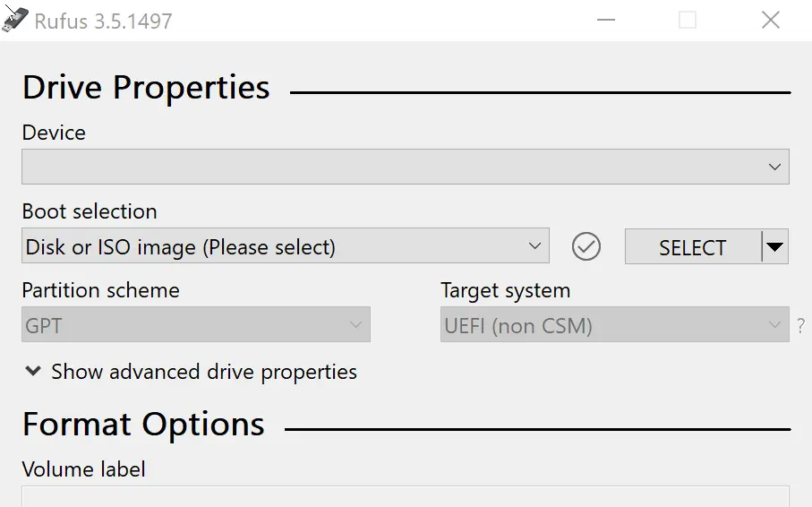Viewport: 812px width, 507px height.
Task: Open the Boot selection combo box
Action: (x=285, y=246)
